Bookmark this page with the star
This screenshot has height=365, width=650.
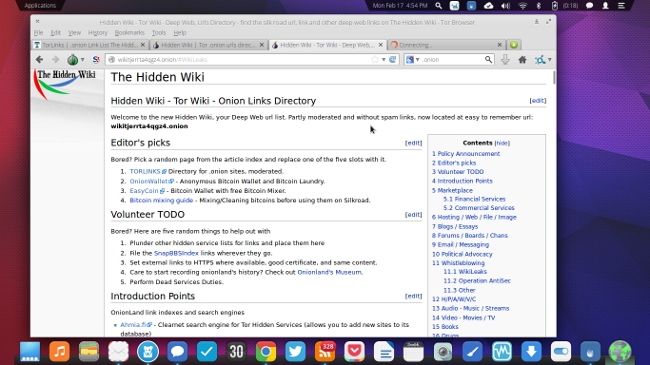375,60
